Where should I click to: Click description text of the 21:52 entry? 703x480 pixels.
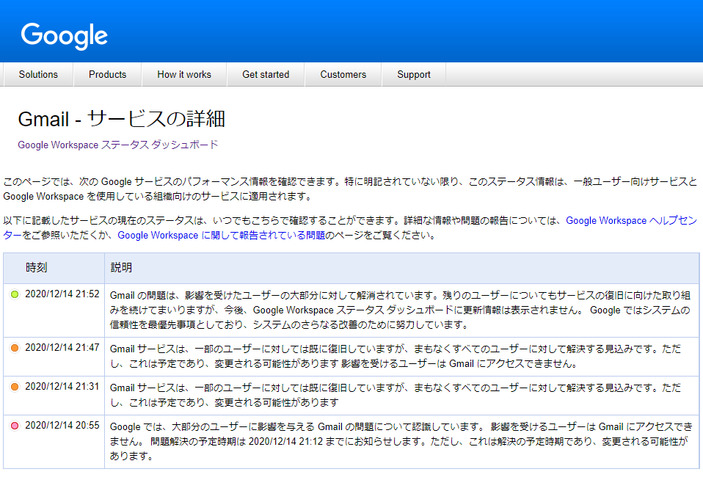[400, 310]
